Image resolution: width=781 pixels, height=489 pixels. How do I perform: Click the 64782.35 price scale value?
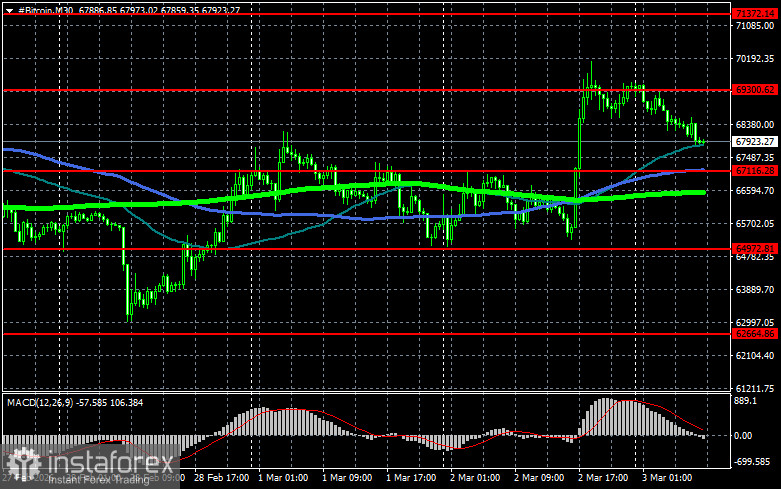(x=755, y=257)
